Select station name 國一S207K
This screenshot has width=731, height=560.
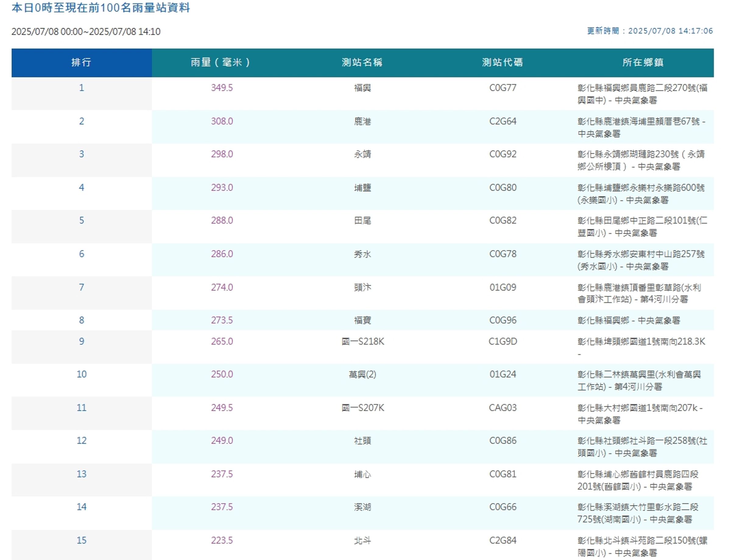tap(363, 408)
